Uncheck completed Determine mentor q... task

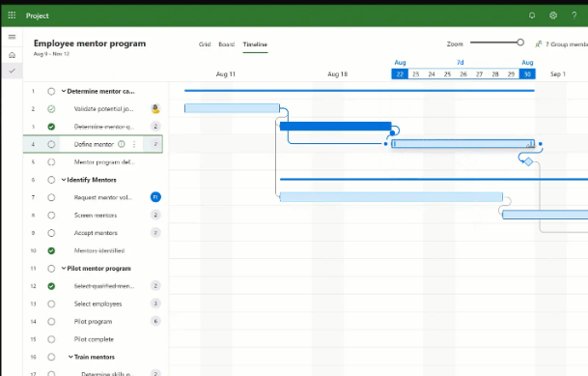[x=51, y=127]
